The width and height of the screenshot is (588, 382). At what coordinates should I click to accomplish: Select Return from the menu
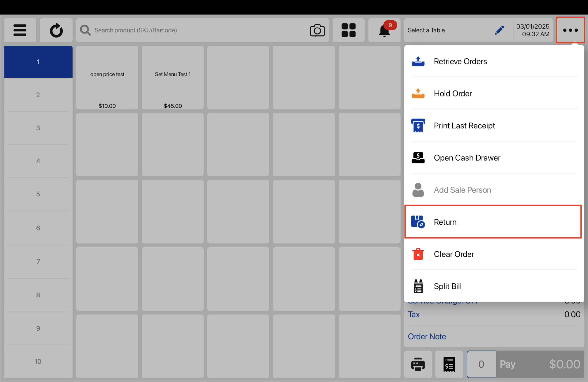[x=445, y=222]
